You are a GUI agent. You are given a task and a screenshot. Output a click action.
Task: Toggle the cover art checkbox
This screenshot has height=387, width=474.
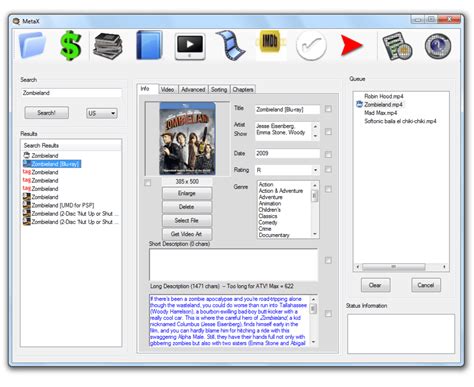[x=147, y=183]
